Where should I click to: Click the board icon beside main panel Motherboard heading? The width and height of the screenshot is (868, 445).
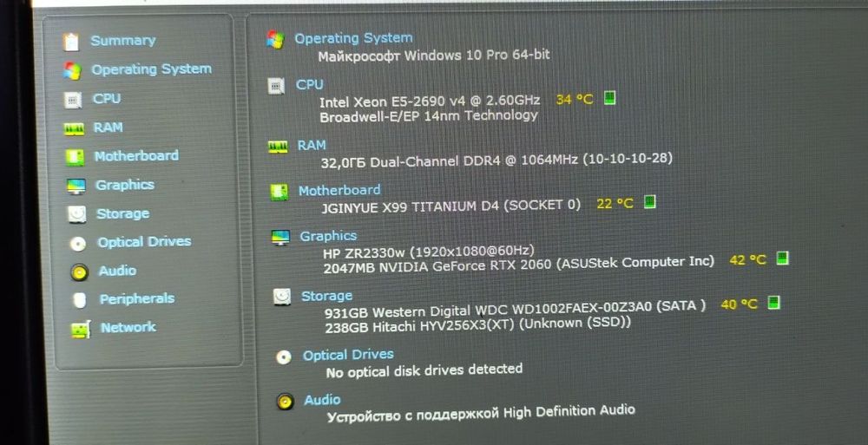coord(279,192)
